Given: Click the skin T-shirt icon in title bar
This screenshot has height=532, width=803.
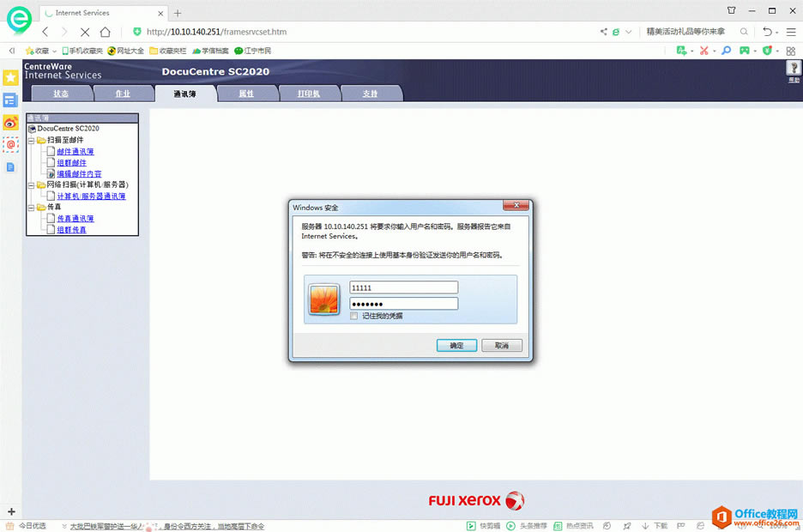Looking at the screenshot, I should coord(731,10).
